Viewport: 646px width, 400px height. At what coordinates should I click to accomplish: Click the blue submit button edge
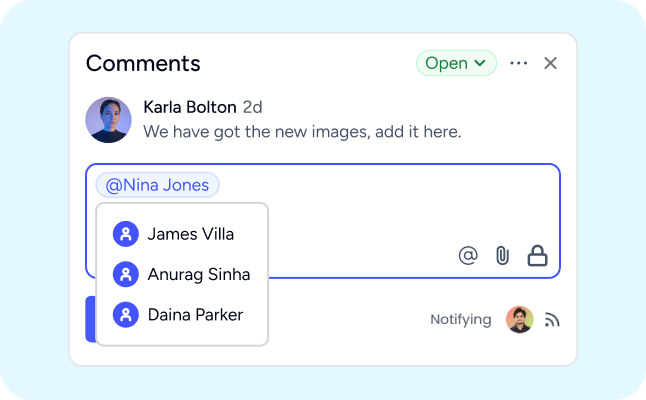[90, 320]
